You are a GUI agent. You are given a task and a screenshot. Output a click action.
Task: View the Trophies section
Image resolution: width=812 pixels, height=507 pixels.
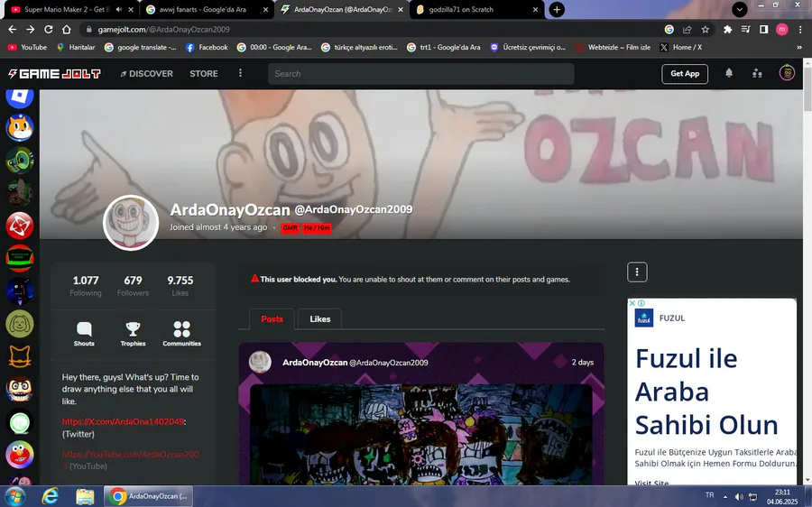tap(134, 334)
